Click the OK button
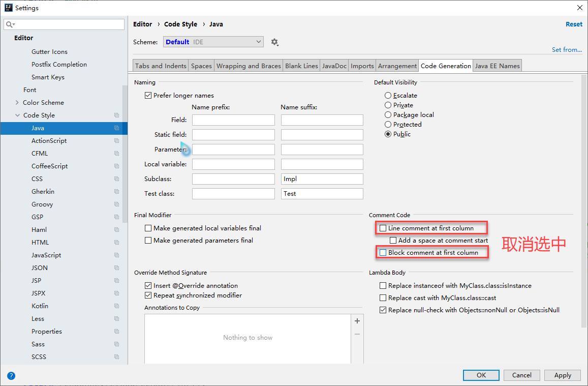588x386 pixels. (x=481, y=375)
